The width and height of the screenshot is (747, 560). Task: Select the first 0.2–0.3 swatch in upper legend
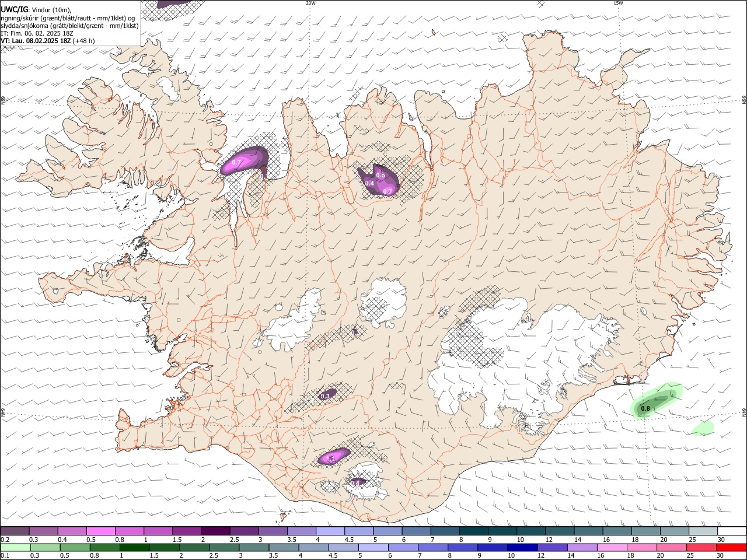[x=15, y=531]
